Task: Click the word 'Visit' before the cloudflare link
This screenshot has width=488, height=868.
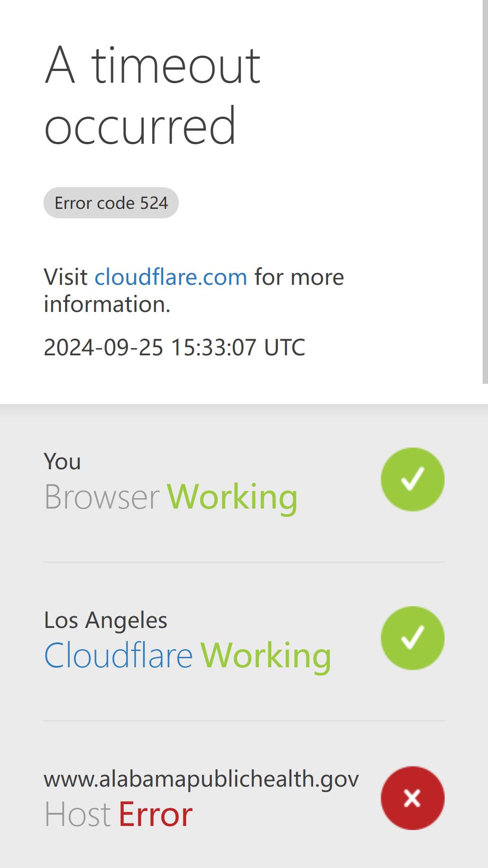Action: pos(66,277)
